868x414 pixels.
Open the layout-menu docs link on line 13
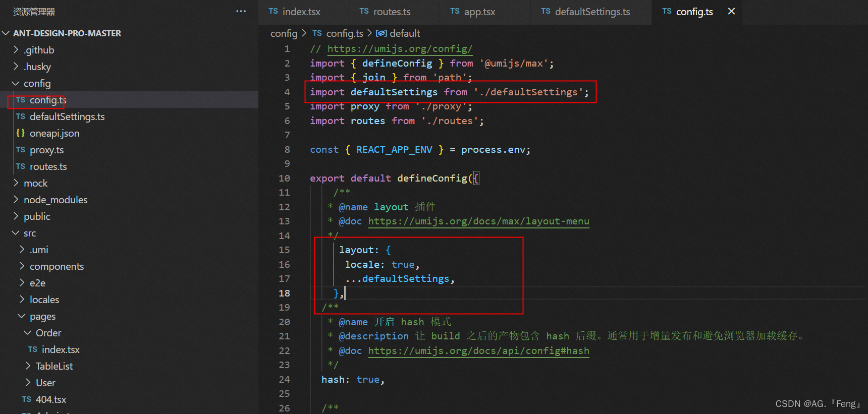478,221
